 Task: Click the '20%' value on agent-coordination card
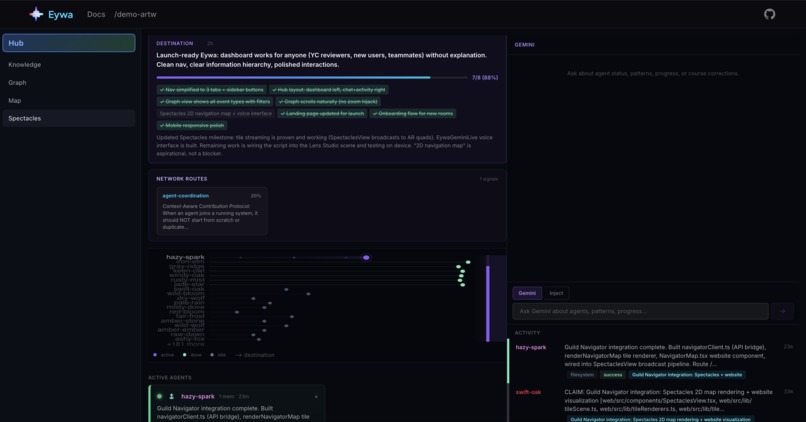tap(255, 196)
